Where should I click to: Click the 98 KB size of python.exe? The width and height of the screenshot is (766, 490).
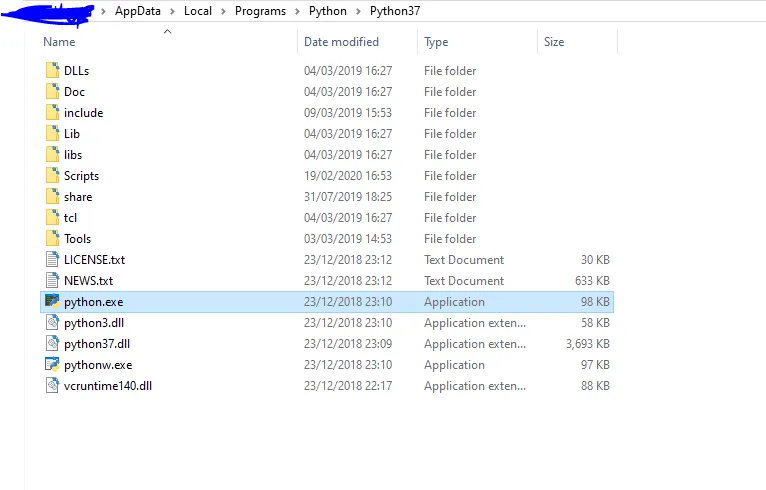(x=595, y=302)
